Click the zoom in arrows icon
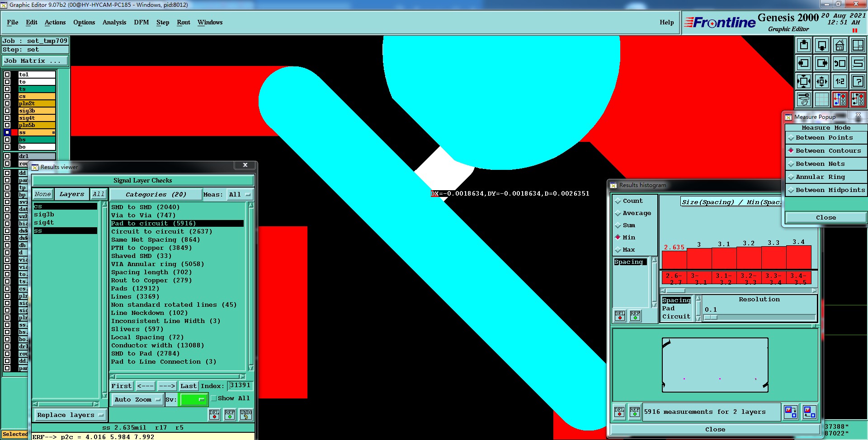Screen dimensions: 868x440 point(804,81)
